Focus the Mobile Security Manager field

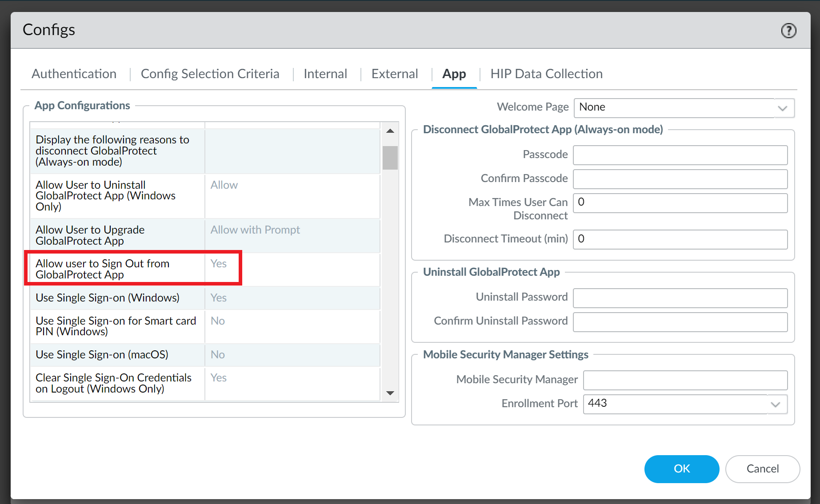(685, 380)
